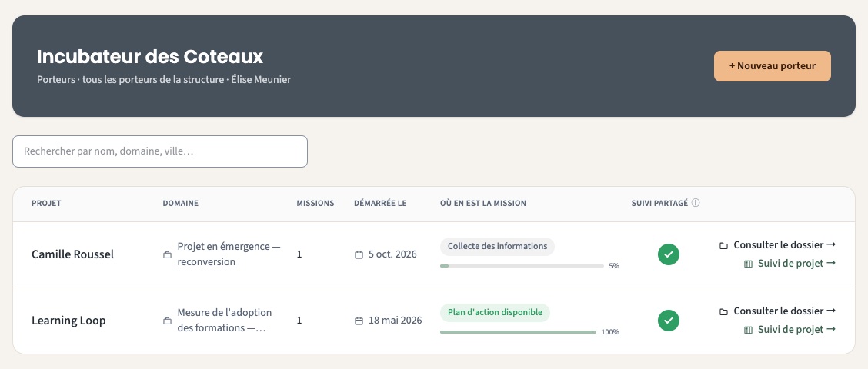Click briefcase icon in Camille Roussel row

coord(167,255)
